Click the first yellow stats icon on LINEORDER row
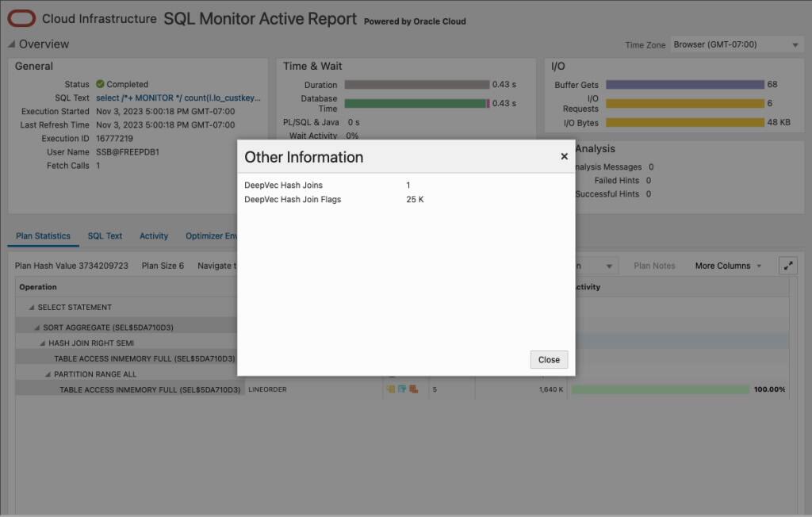Image resolution: width=812 pixels, height=517 pixels. (392, 389)
